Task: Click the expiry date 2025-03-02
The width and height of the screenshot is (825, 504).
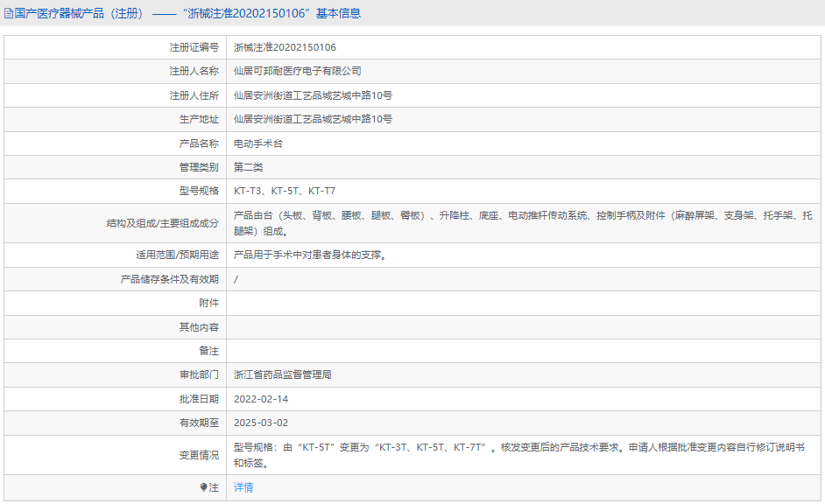Action: tap(261, 423)
